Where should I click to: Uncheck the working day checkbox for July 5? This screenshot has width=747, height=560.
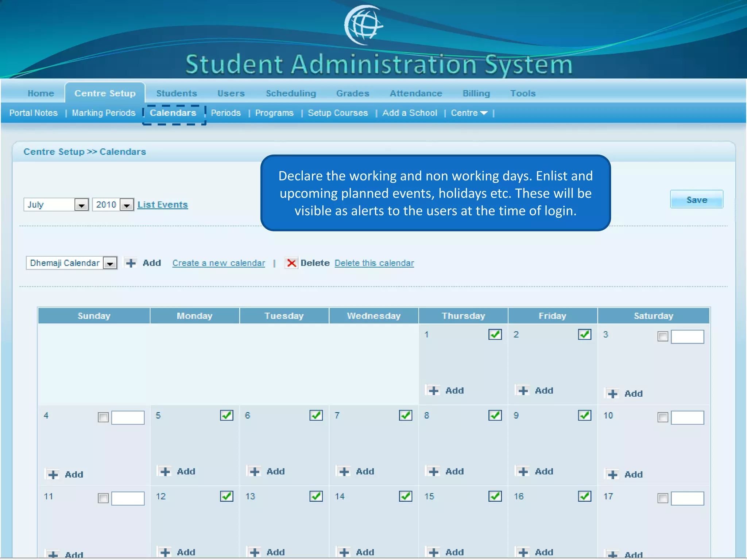tap(227, 415)
